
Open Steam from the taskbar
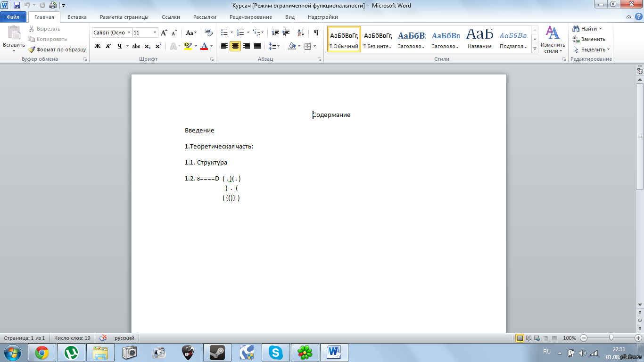point(217,352)
